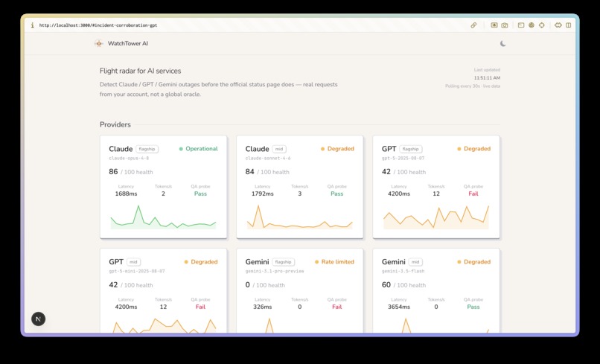Click the 60 health score
The height and width of the screenshot is (364, 600).
click(x=386, y=285)
